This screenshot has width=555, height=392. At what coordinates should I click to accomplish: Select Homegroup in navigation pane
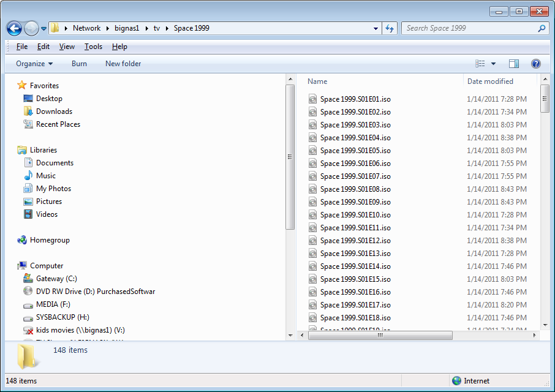click(x=50, y=240)
